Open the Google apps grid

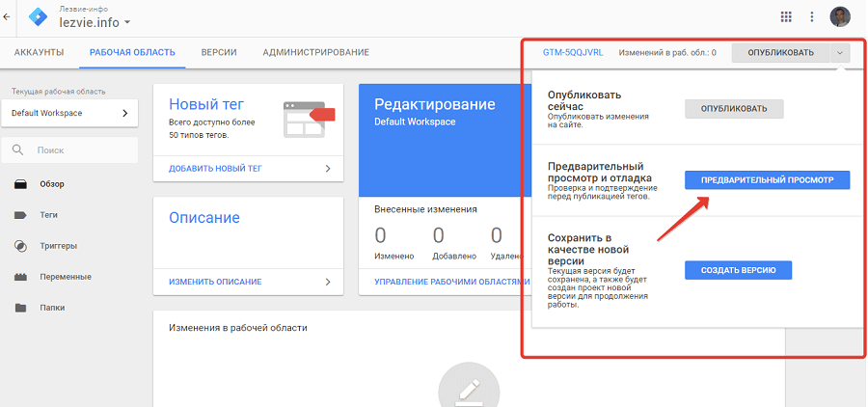786,16
